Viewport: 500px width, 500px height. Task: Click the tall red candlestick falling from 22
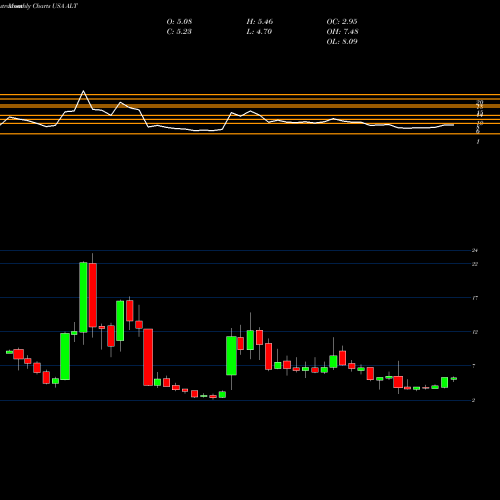(92, 295)
